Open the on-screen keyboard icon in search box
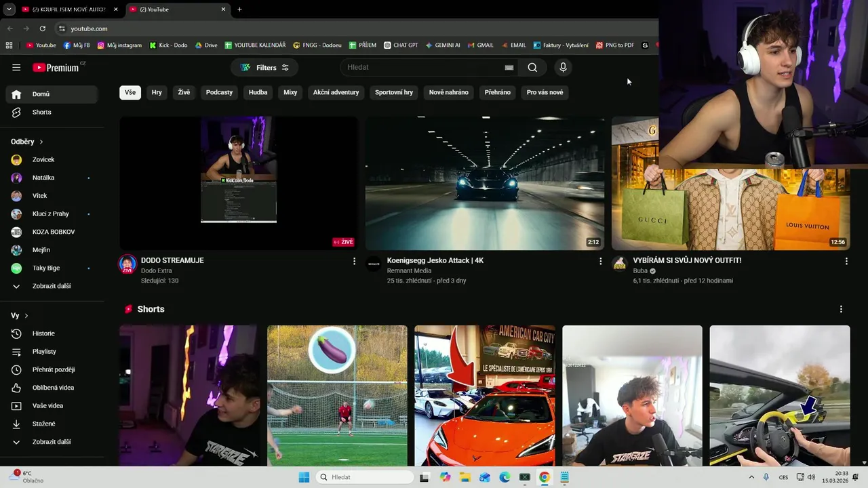This screenshot has height=488, width=868. coord(509,67)
